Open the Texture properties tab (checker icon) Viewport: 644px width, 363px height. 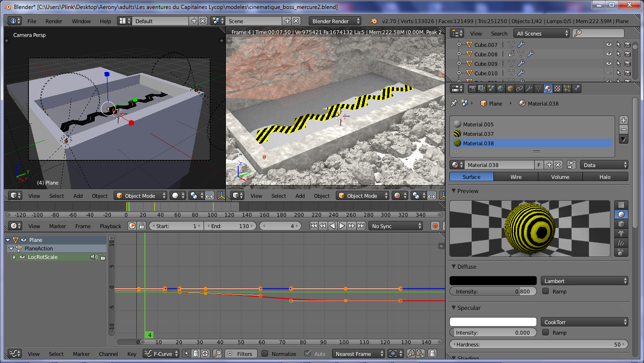(x=557, y=88)
